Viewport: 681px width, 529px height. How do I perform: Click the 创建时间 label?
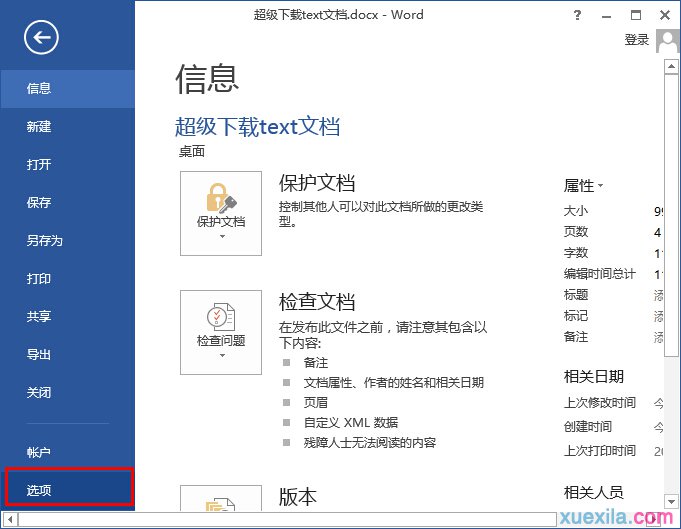[x=588, y=427]
